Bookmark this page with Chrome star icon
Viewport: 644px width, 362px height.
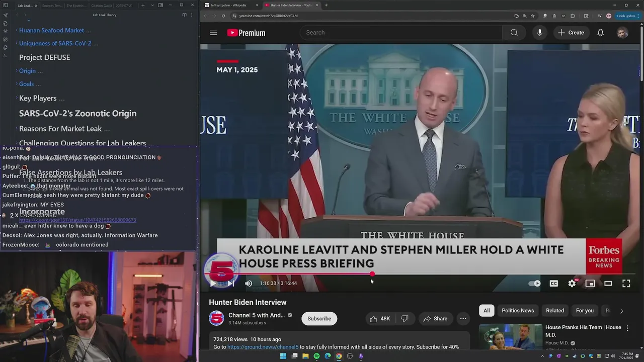coord(533,16)
